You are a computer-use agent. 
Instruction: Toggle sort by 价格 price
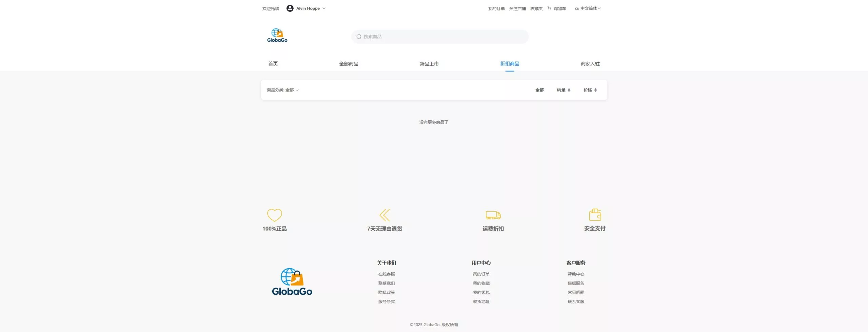click(590, 90)
